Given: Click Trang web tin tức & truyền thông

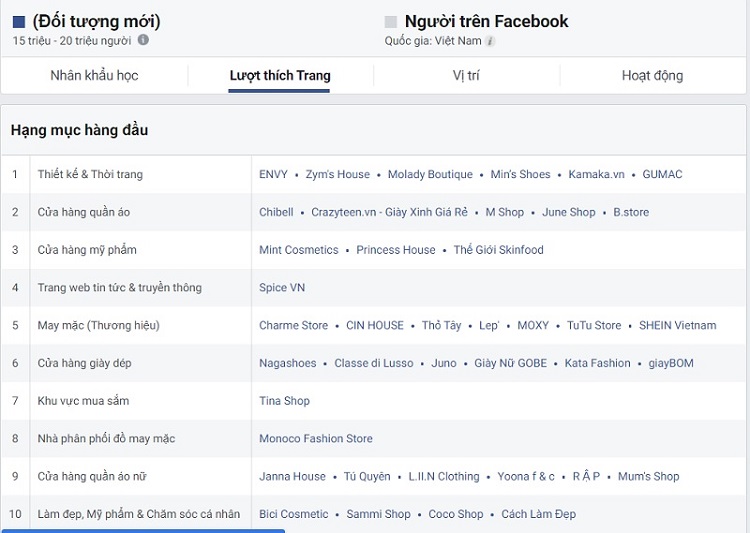Looking at the screenshot, I should (120, 288).
